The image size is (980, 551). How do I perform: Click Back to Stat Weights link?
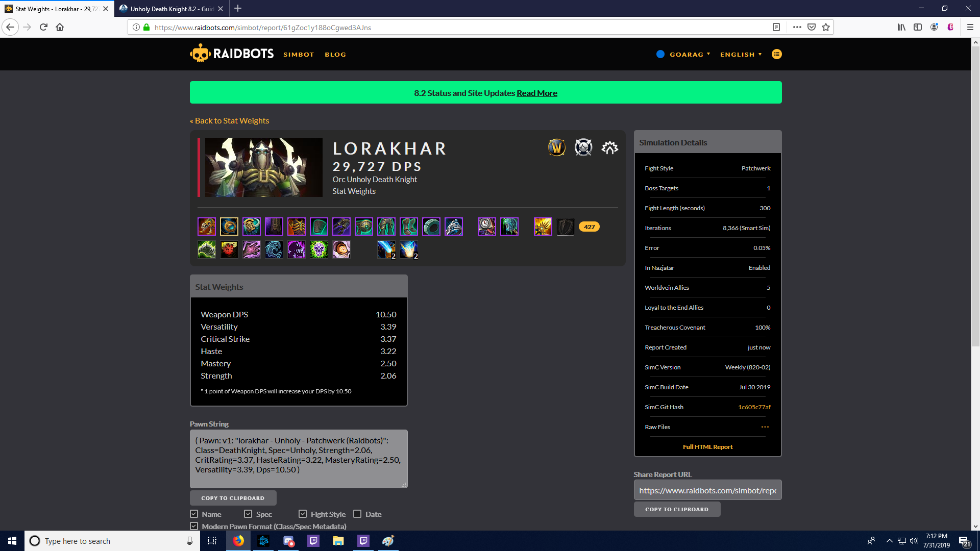229,120
